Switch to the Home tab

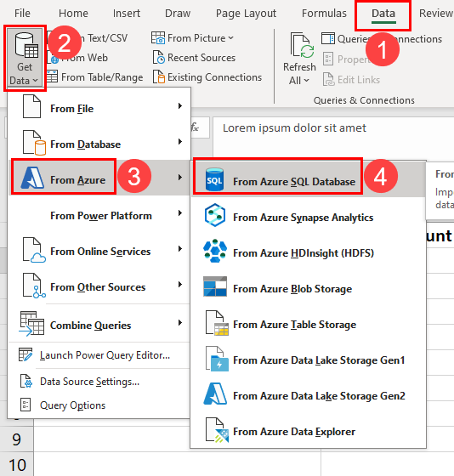click(x=73, y=13)
